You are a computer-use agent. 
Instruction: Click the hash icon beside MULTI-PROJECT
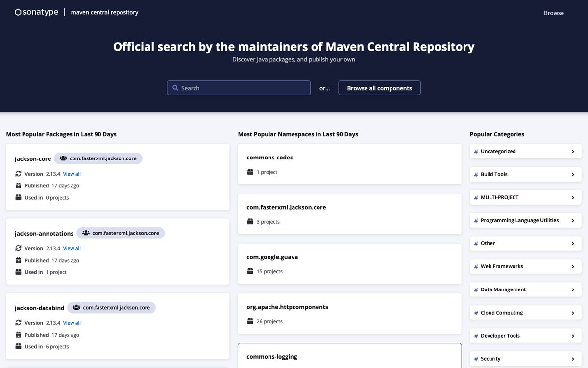pos(476,198)
